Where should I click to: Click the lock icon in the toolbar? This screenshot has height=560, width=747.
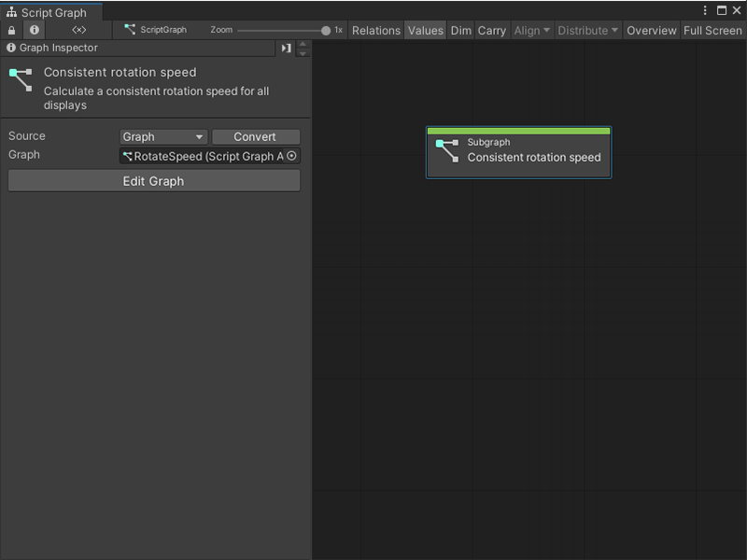[x=11, y=30]
